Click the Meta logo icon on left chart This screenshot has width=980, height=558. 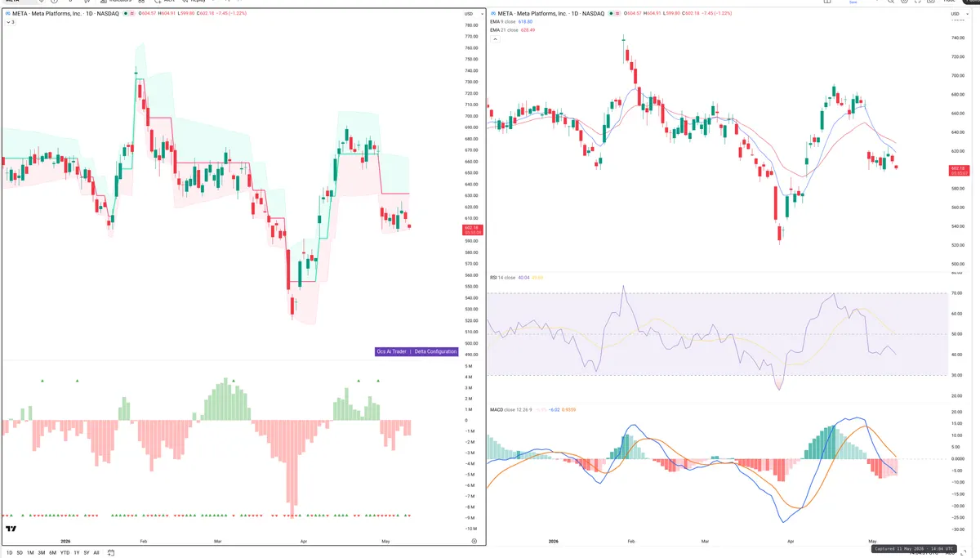[7, 14]
